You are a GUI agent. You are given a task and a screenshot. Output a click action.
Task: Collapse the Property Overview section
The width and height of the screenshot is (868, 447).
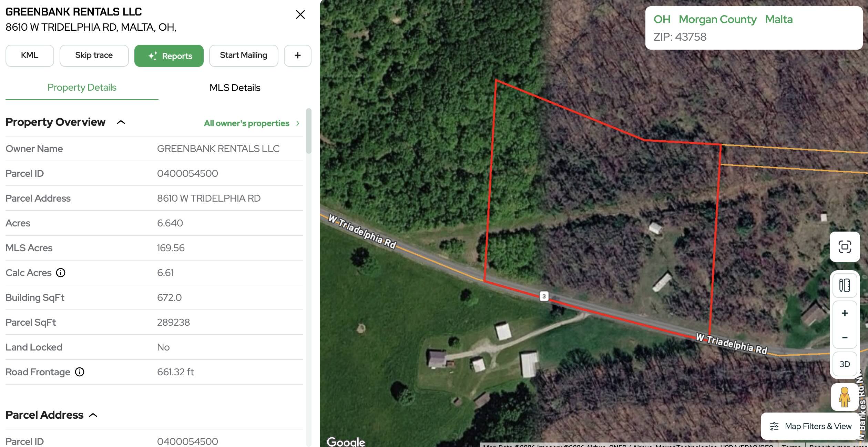tap(121, 122)
